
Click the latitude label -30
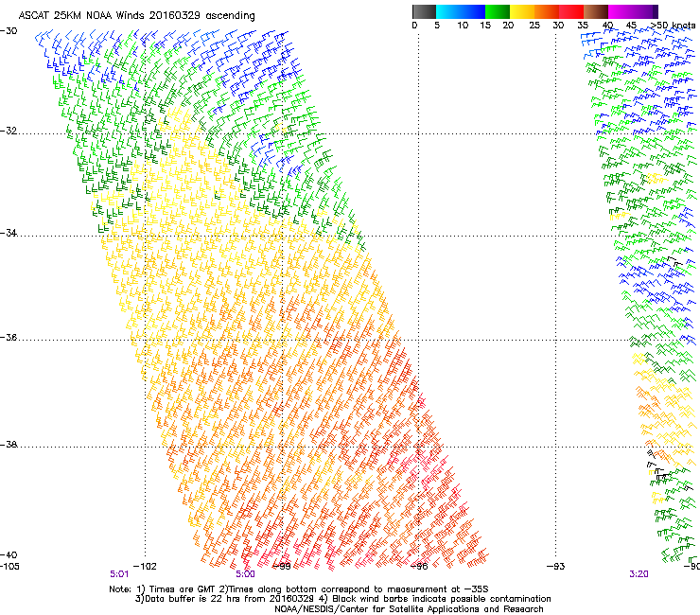click(9, 31)
